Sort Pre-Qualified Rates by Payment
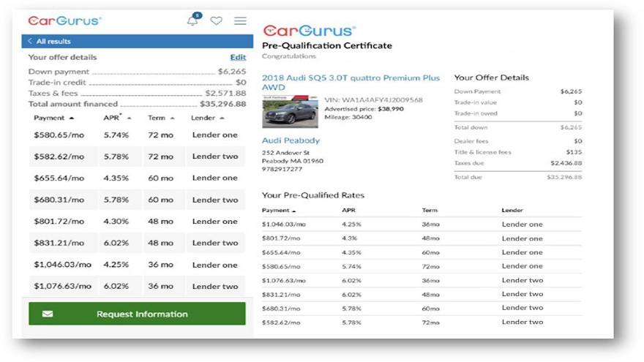The width and height of the screenshot is (644, 362). 279,211
